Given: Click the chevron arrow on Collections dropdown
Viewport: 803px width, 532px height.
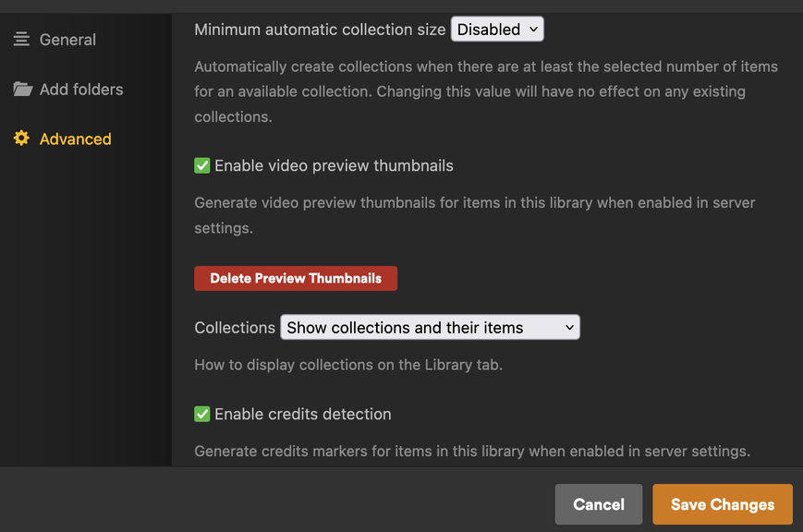Looking at the screenshot, I should point(569,327).
